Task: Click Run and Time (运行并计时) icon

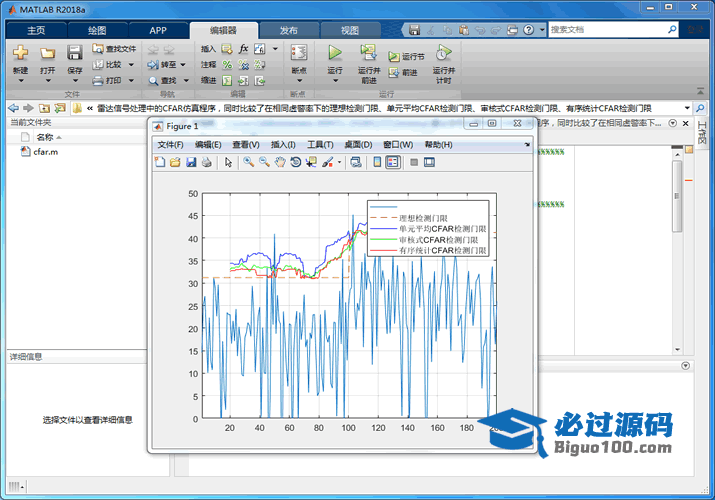Action: coord(443,53)
